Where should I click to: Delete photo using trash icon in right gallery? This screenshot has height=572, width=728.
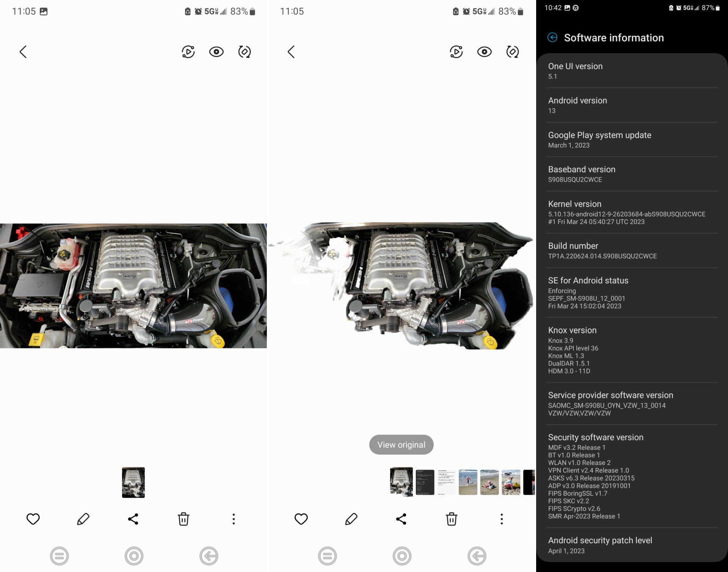point(451,519)
